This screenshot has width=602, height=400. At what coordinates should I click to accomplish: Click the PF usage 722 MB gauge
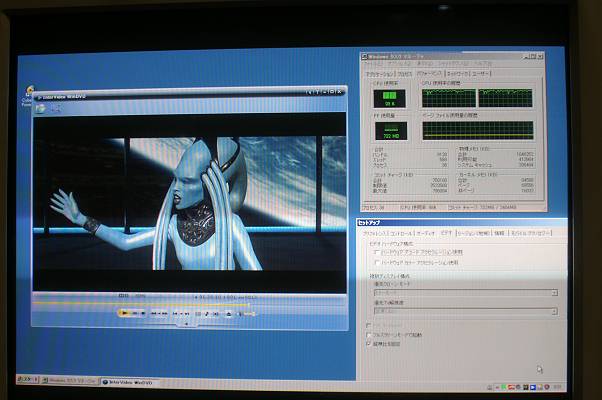click(391, 131)
